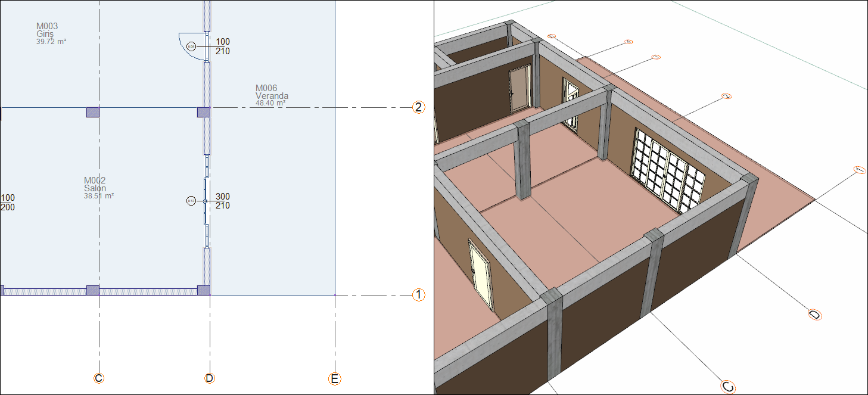868x395 pixels.
Task: Select the M002 Salon room label
Action: click(x=99, y=188)
